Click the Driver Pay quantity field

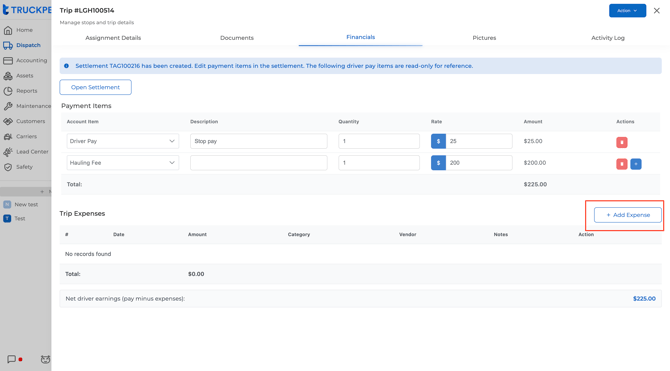(x=379, y=141)
